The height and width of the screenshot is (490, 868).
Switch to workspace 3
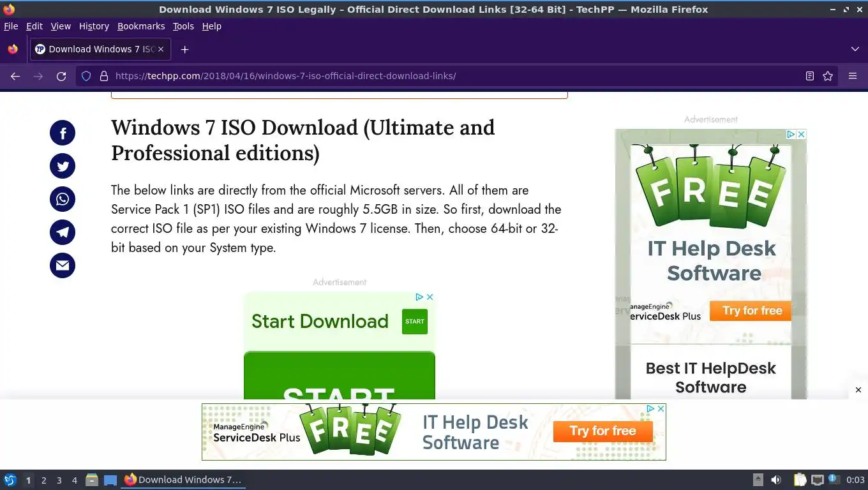coord(59,480)
